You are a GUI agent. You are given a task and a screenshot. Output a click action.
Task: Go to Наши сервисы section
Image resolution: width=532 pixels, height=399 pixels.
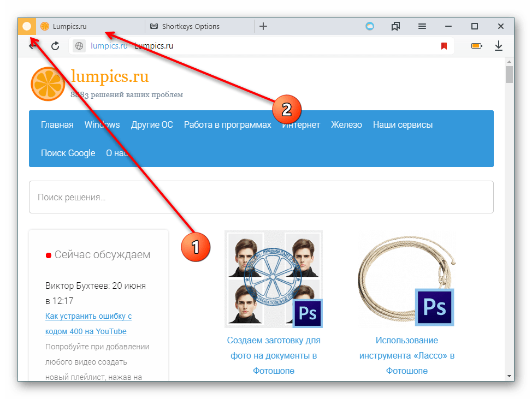tap(403, 124)
